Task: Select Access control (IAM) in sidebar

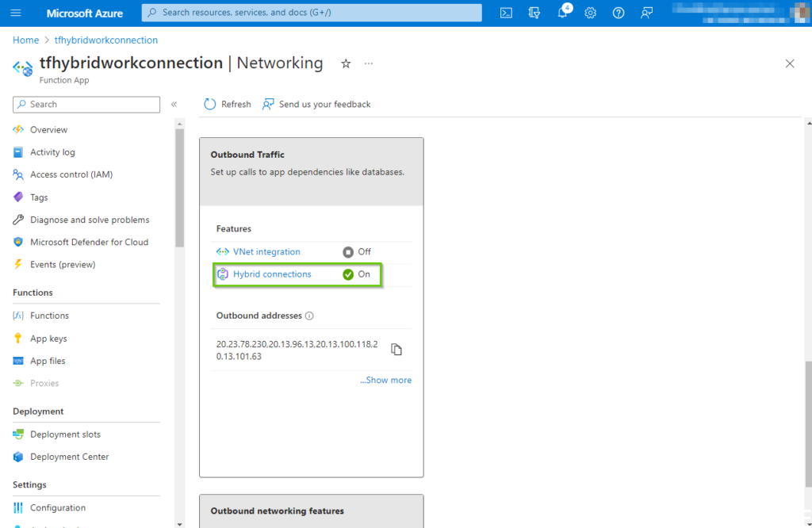Action: tap(71, 174)
